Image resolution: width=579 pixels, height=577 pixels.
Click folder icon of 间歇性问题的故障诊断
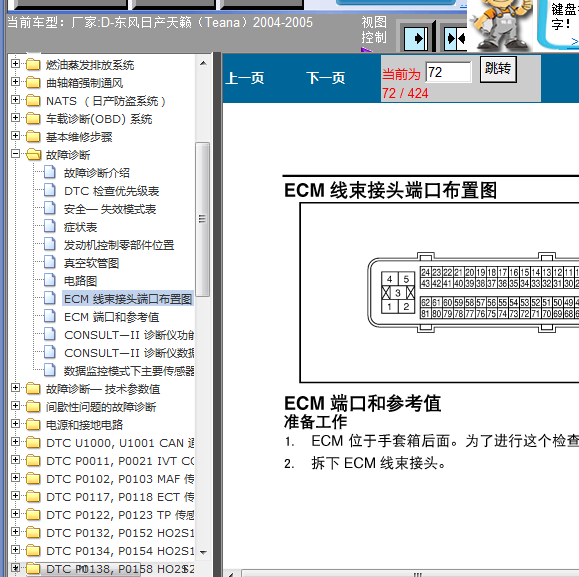33,407
